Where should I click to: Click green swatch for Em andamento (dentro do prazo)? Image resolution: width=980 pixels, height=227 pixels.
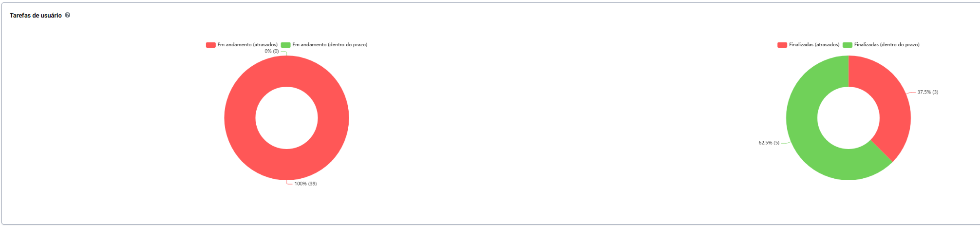coord(286,45)
